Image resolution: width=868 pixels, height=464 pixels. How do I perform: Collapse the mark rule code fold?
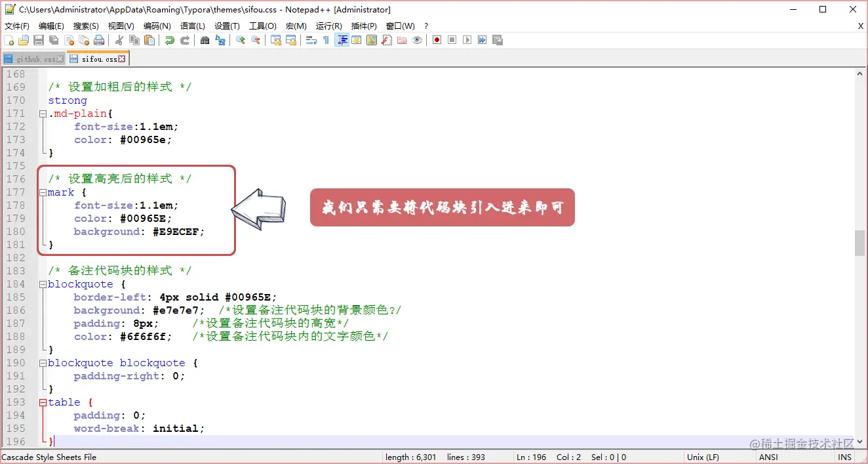tap(43, 192)
